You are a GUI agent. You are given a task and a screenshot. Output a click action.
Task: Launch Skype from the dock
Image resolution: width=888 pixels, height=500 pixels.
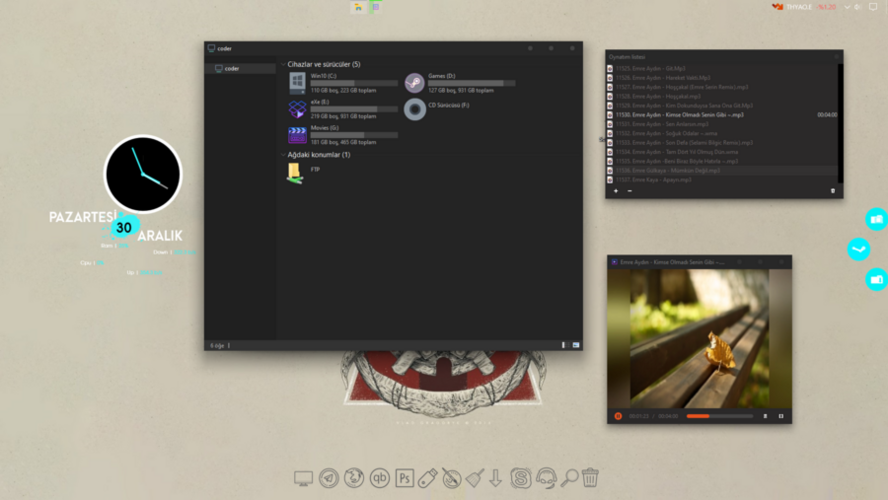[x=520, y=478]
